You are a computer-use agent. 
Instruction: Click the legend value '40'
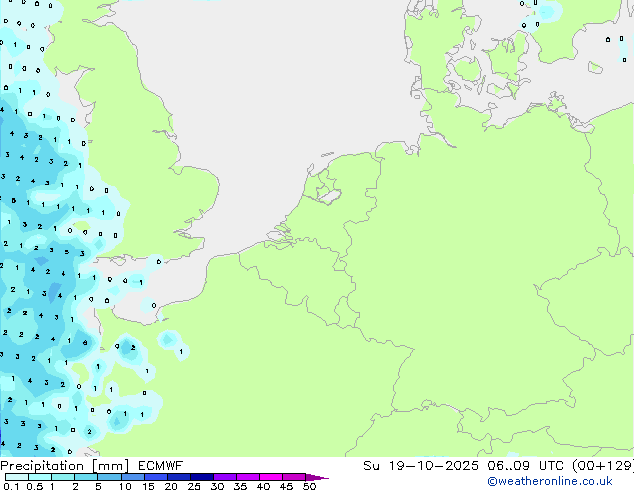[263, 486]
